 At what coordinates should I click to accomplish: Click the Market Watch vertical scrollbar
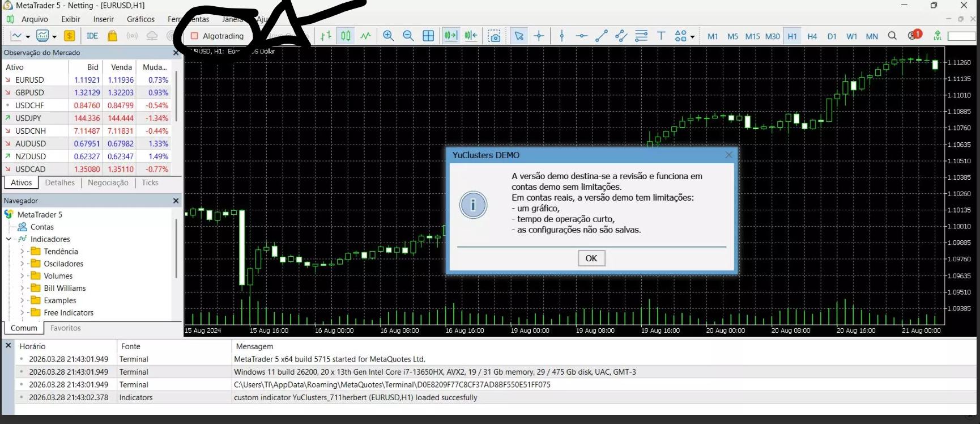176,96
